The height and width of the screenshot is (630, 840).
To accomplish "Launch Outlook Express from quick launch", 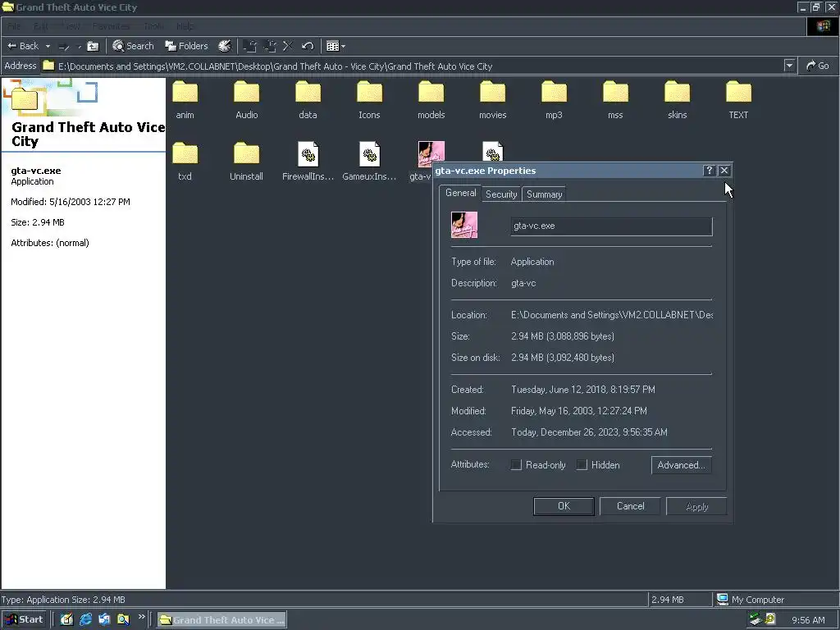I will (104, 620).
